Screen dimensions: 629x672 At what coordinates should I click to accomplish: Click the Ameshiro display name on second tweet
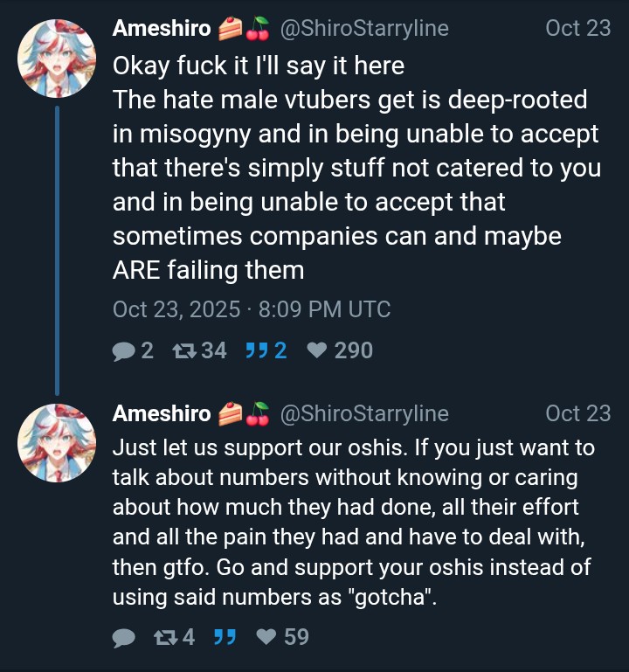click(162, 413)
